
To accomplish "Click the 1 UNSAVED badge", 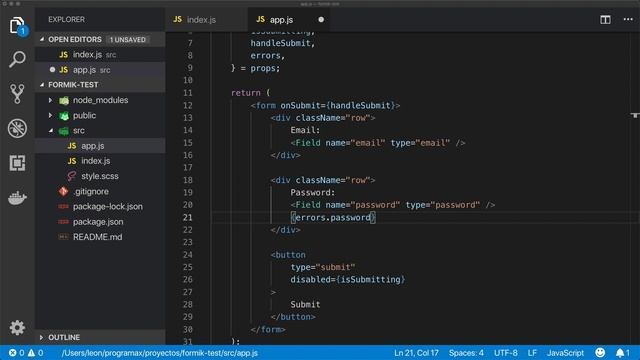I will (127, 40).
